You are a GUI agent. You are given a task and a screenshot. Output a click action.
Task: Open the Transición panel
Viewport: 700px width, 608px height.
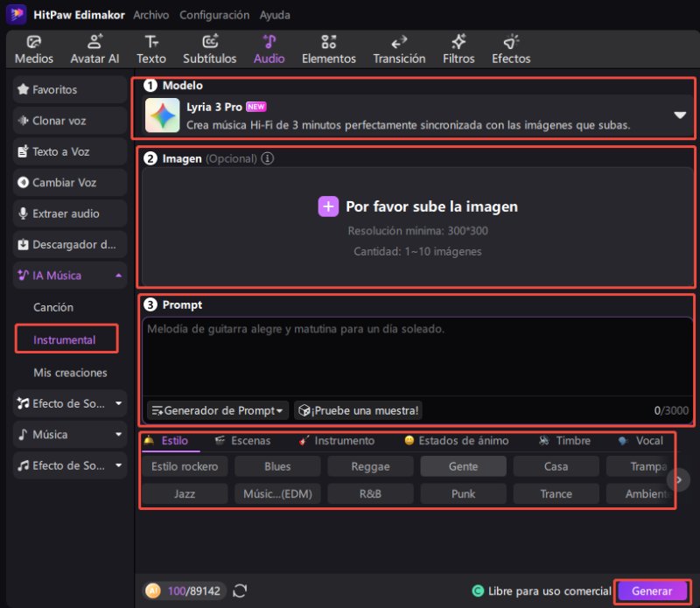[400, 50]
